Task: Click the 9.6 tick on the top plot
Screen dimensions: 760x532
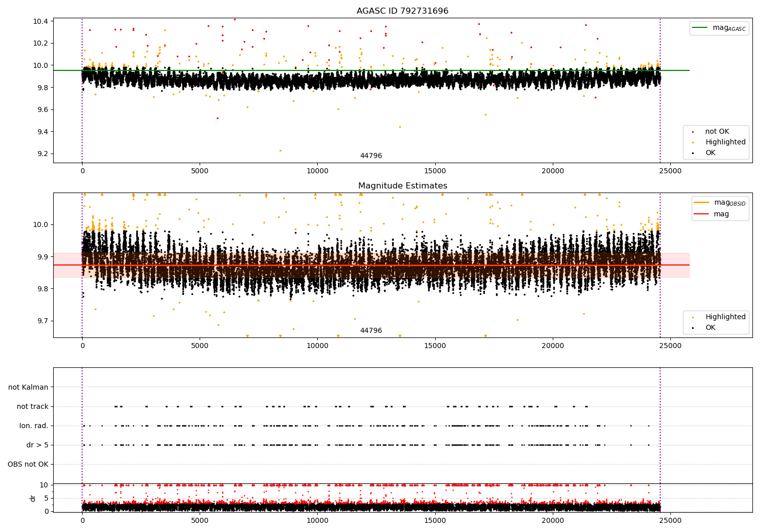Action: click(43, 109)
